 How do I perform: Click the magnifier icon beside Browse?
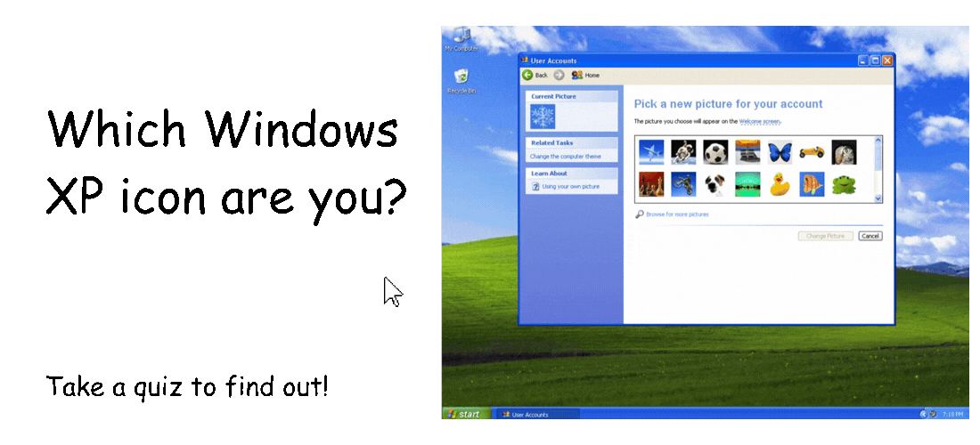pyautogui.click(x=640, y=214)
